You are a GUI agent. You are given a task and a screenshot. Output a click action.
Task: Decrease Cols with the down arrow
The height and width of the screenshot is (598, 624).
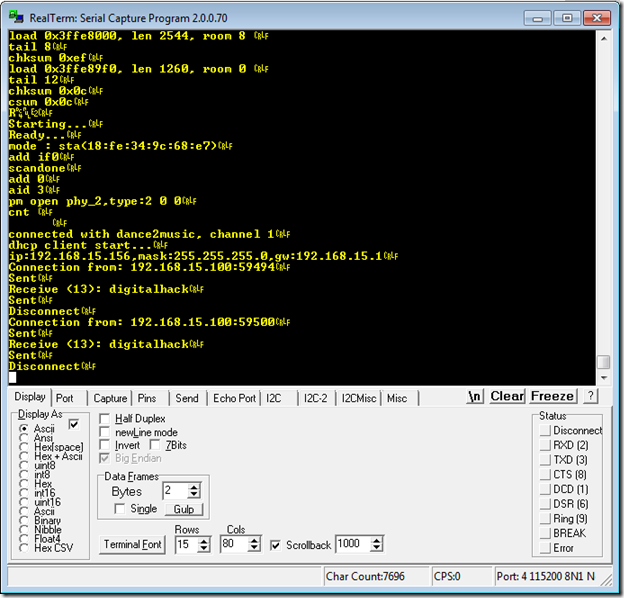[x=254, y=548]
